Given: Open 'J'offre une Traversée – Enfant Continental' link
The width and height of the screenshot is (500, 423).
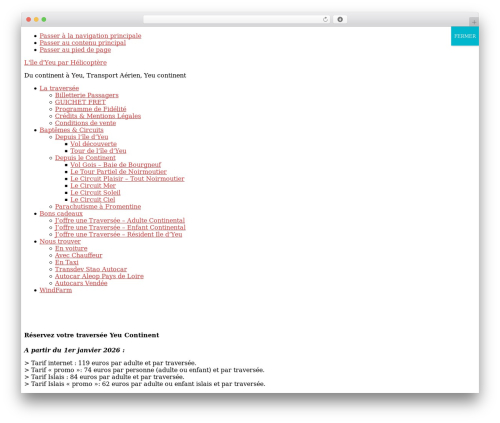Looking at the screenshot, I should (120, 228).
